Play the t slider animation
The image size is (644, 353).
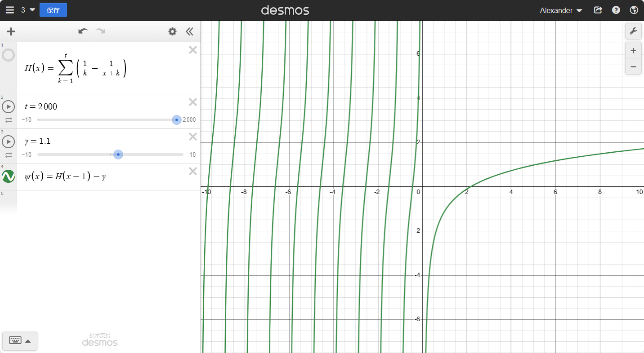tap(9, 107)
